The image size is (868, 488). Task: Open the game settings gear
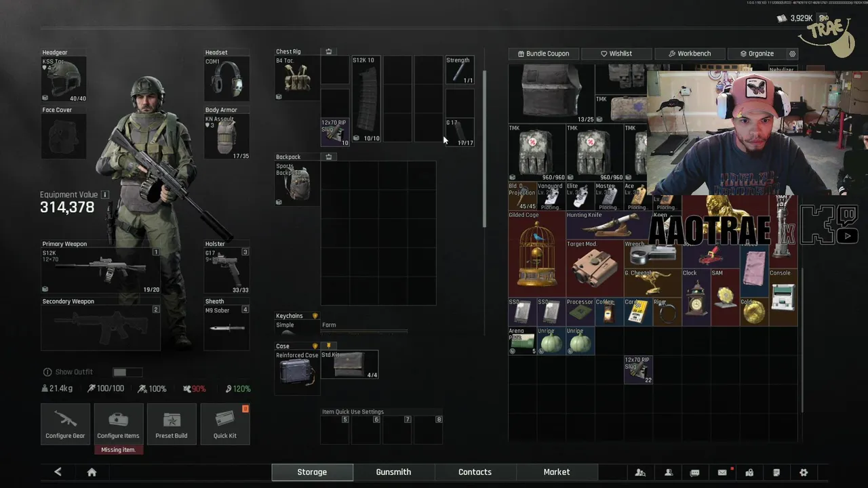804,472
